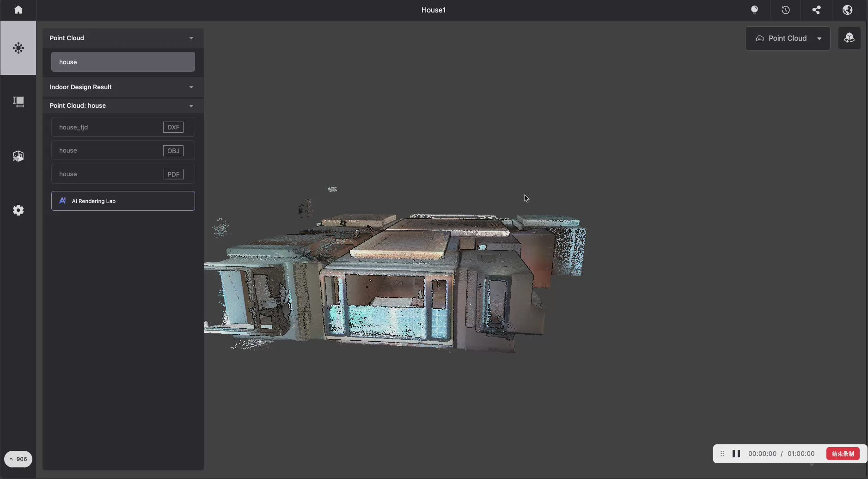Open the 3D model sidebar icon
The width and height of the screenshot is (868, 479).
[18, 156]
